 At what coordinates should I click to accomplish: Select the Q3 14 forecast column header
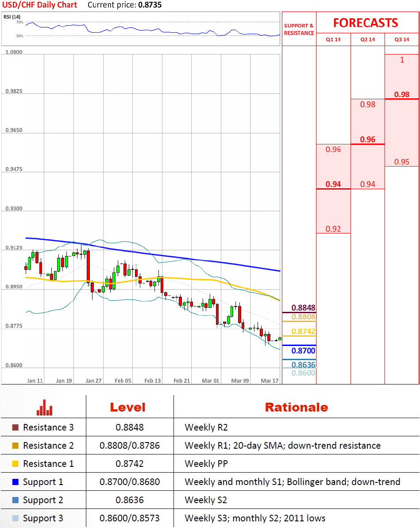click(x=402, y=39)
